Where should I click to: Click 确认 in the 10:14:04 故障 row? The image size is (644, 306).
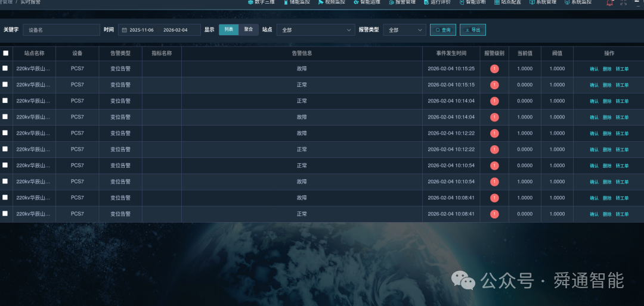tap(594, 117)
